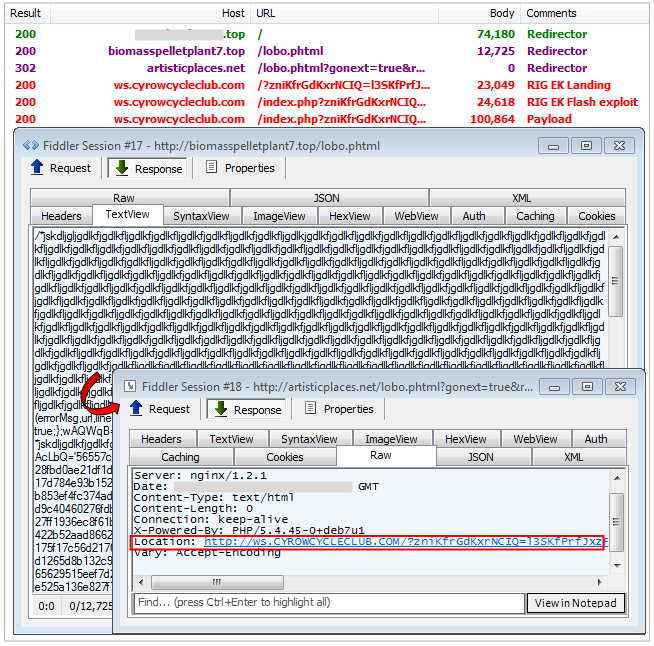Viewport: 654px width, 646px height.
Task: Select the Cookies tab in Session #18
Action: (x=284, y=457)
